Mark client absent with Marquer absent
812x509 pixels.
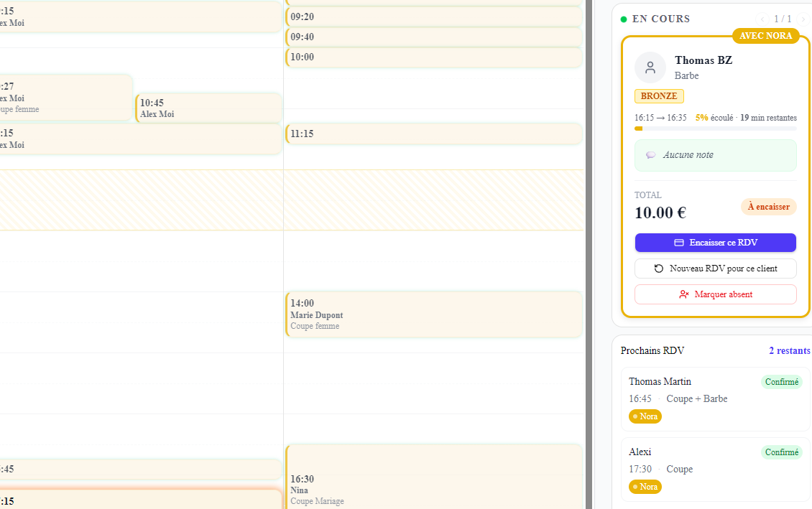coord(715,294)
